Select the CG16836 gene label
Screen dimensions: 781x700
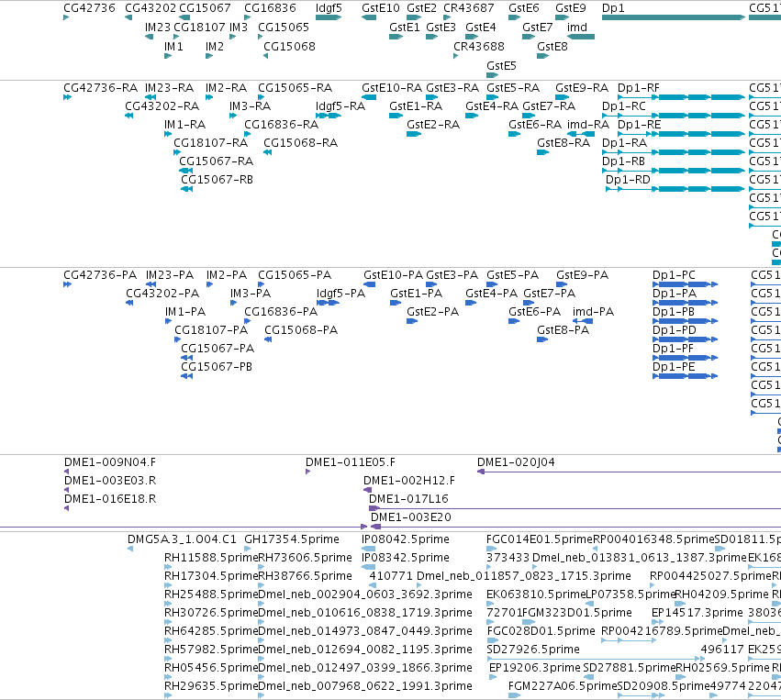[270, 8]
